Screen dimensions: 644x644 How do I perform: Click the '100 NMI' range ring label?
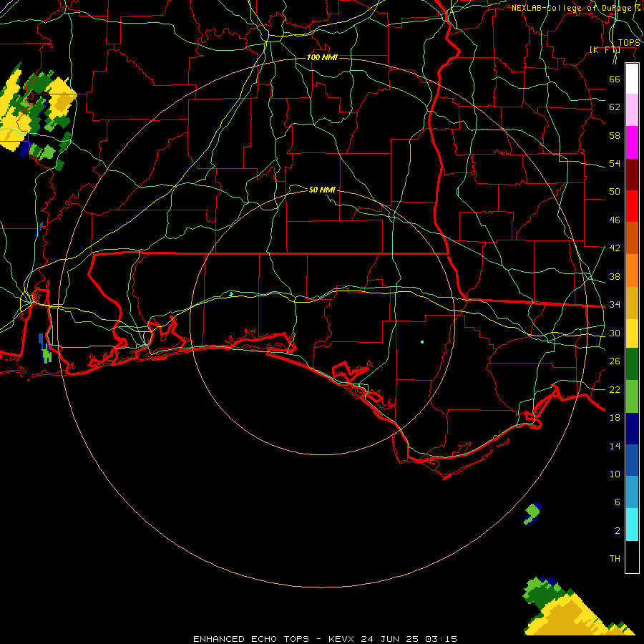tap(322, 57)
